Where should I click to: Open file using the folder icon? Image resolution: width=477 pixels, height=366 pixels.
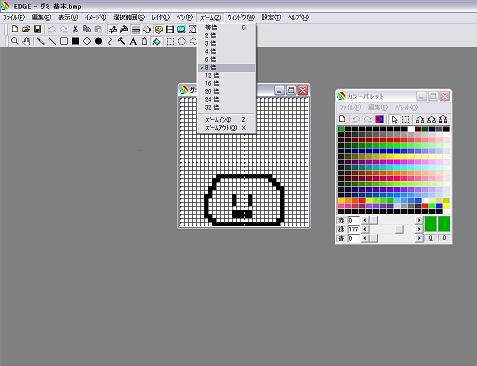[x=26, y=29]
